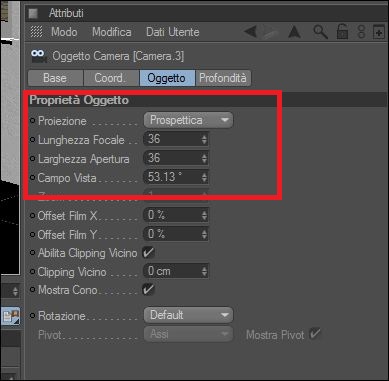The height and width of the screenshot is (381, 389).
Task: Click the Attributi panel grip icon
Action: (33, 13)
